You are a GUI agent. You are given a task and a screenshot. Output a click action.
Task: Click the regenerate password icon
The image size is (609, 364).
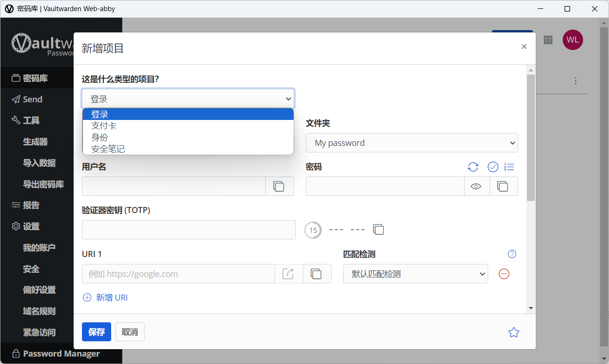(x=473, y=167)
